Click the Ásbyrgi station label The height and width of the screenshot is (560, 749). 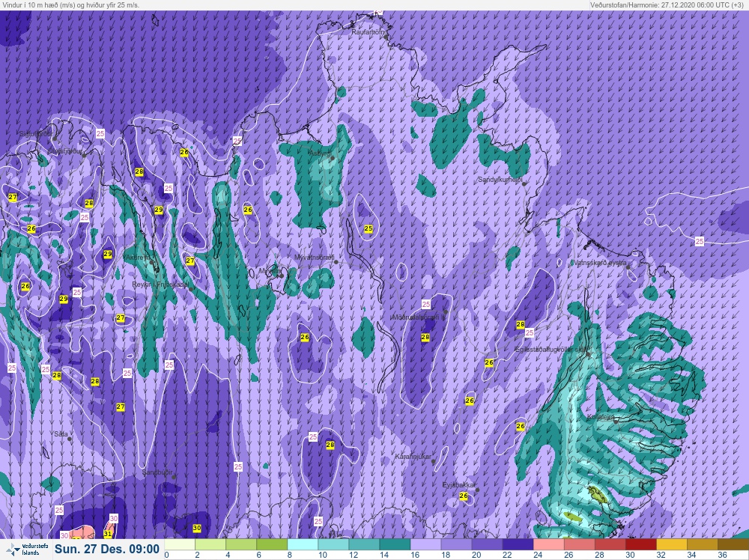(320, 153)
